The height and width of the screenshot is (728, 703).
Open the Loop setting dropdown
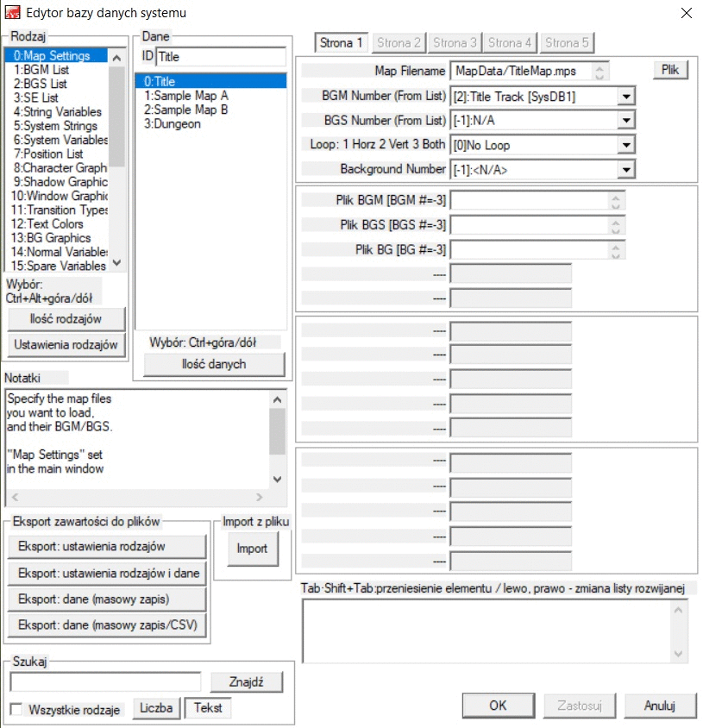[626, 146]
